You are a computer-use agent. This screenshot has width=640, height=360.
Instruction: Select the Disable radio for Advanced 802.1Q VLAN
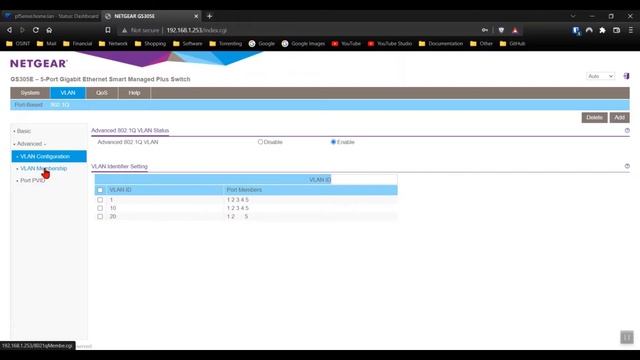click(x=260, y=142)
